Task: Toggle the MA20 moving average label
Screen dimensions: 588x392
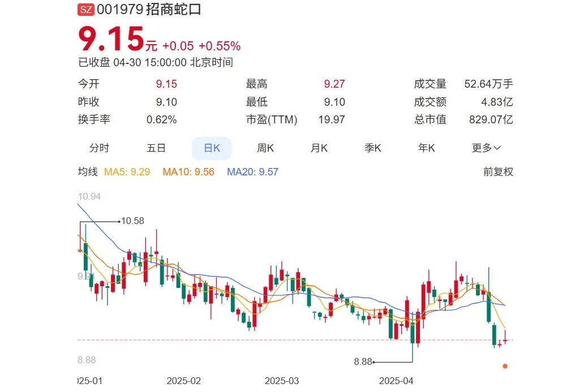Action: tap(252, 172)
